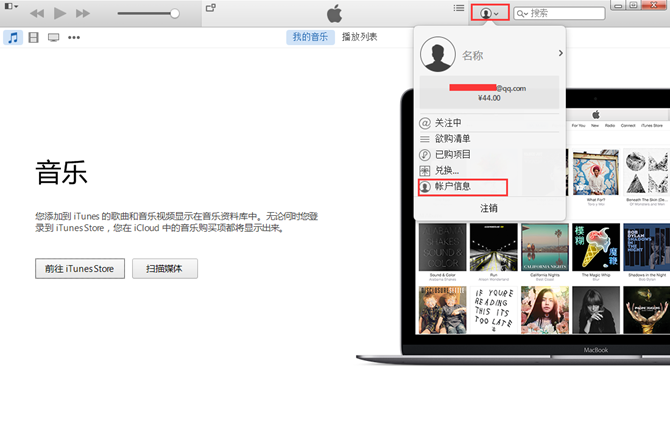Switch to the 我的音乐 tab

point(310,37)
